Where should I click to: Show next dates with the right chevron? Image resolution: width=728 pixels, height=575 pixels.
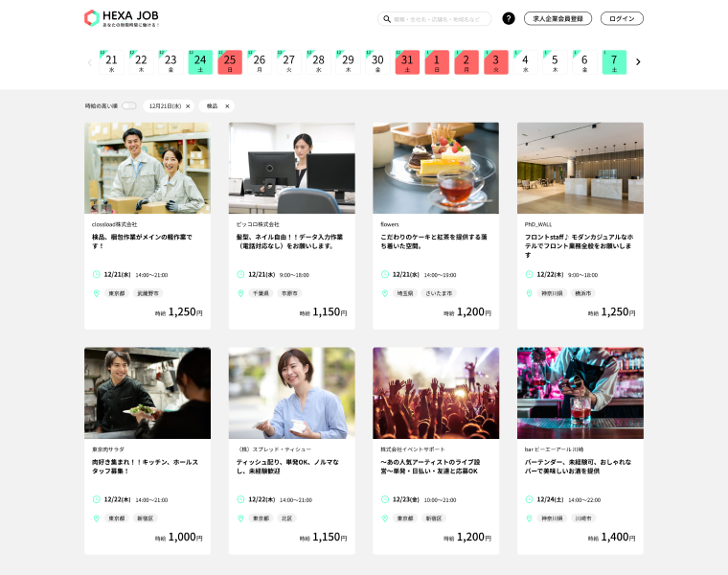pos(638,61)
